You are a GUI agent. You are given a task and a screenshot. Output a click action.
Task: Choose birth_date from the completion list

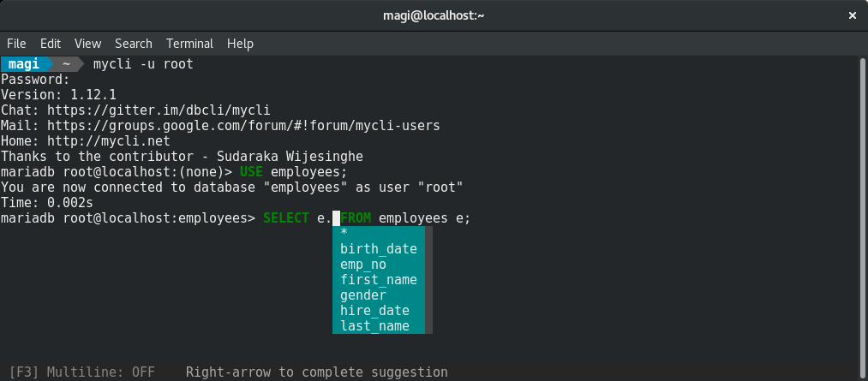pos(379,249)
